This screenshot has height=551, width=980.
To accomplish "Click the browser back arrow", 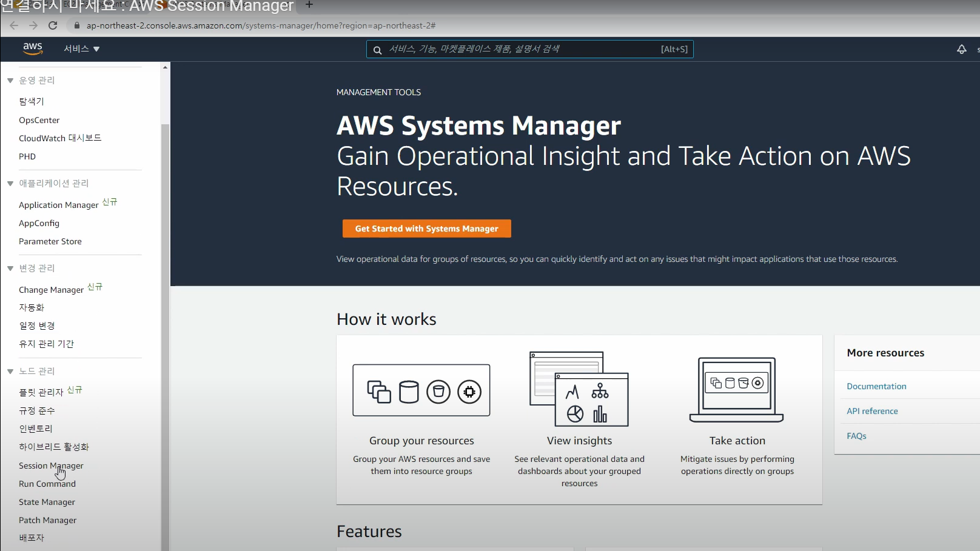I will pos(14,25).
